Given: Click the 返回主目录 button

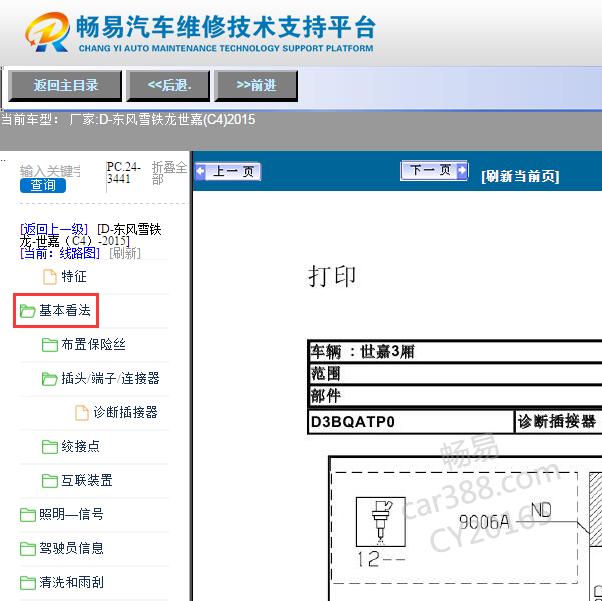Looking at the screenshot, I should point(65,86).
